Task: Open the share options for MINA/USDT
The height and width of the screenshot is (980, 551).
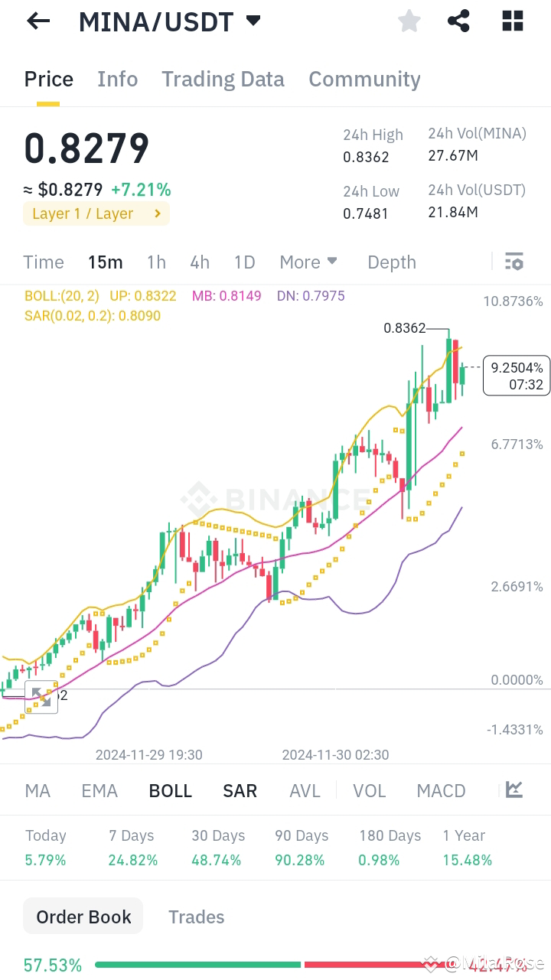Action: (x=458, y=21)
